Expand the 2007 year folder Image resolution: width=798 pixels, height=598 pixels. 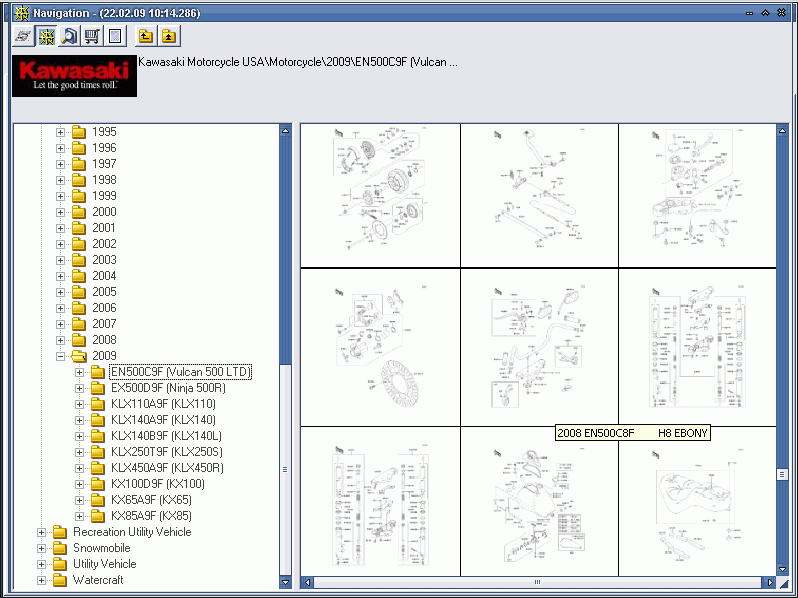point(60,324)
